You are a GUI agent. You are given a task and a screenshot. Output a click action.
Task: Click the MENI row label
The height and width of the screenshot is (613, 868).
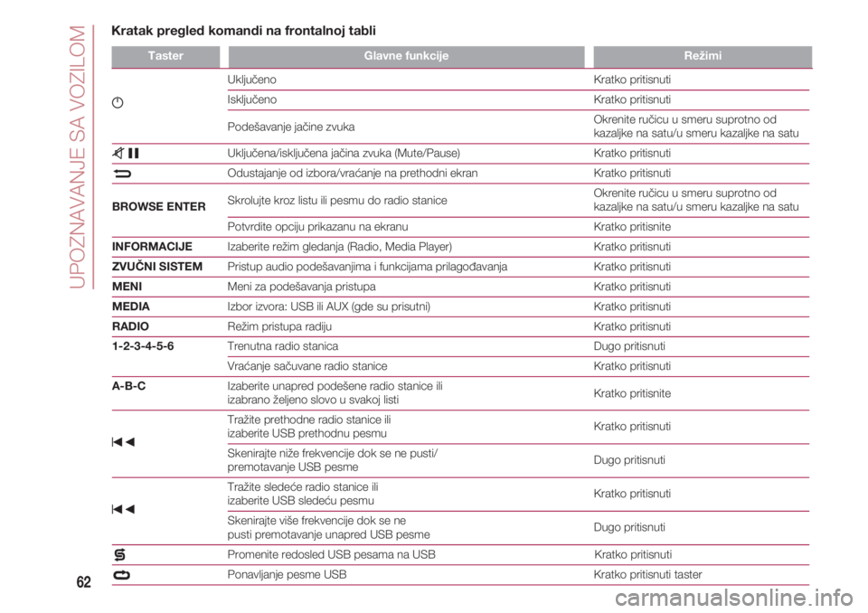(127, 287)
